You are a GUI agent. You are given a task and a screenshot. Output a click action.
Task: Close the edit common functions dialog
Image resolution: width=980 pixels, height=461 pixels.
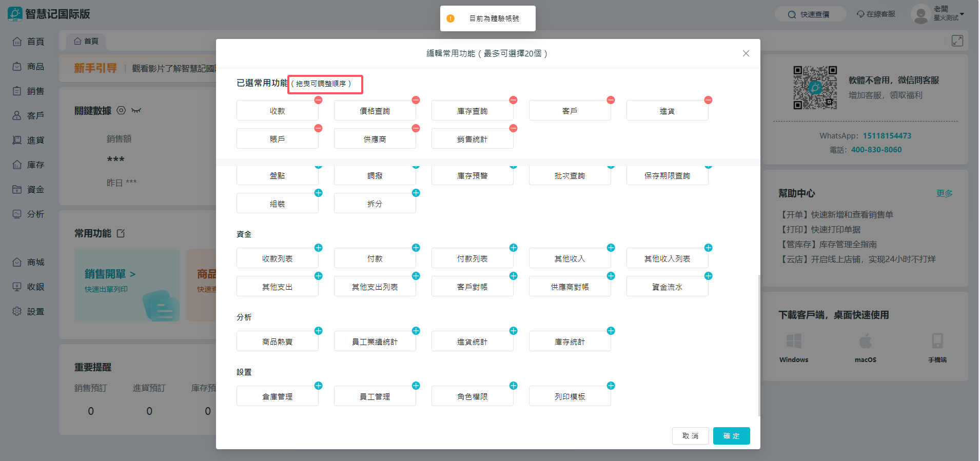coord(746,53)
